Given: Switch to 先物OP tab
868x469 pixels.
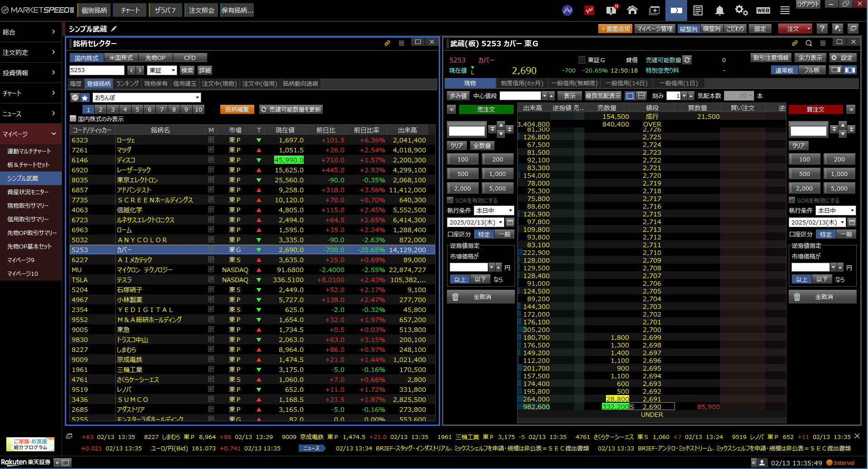Looking at the screenshot, I should point(155,58).
